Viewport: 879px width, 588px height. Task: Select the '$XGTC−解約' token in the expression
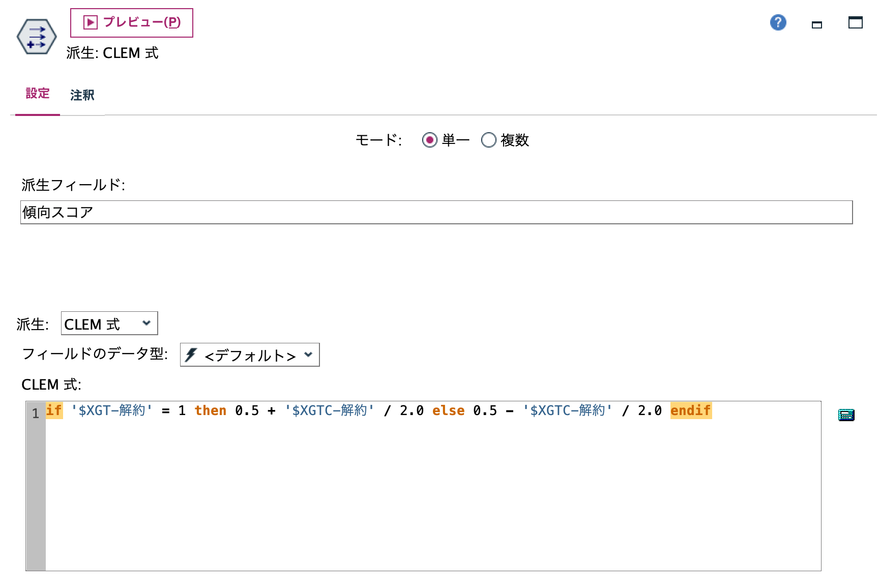329,410
